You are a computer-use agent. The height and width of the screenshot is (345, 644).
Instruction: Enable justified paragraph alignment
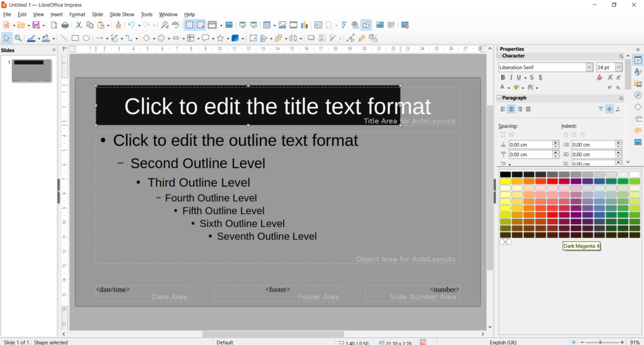pos(528,109)
